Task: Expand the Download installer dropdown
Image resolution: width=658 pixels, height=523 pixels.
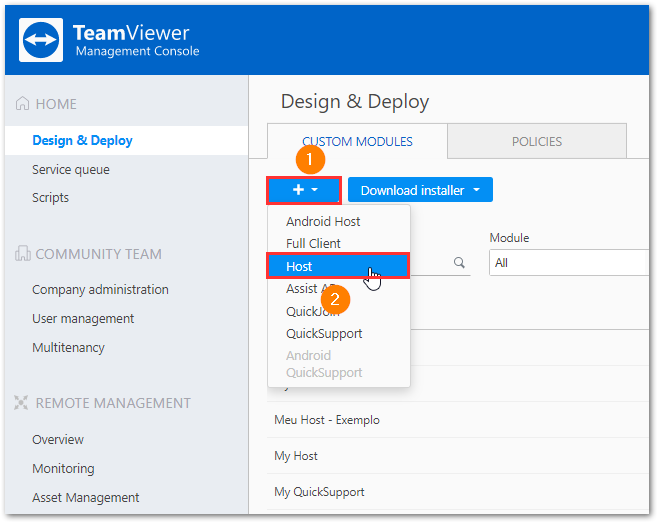Action: point(420,190)
